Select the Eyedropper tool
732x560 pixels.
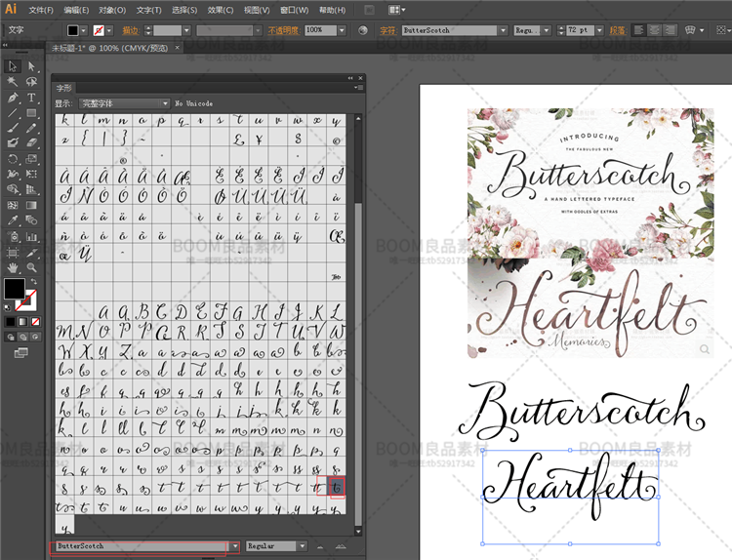point(13,220)
